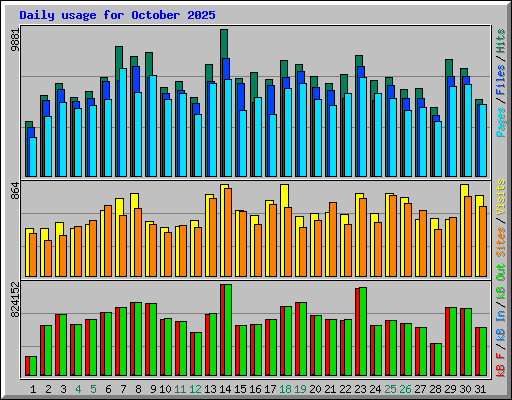512x400 pixels.
Task: Click day 2 on the date axis
Action: click(x=48, y=389)
